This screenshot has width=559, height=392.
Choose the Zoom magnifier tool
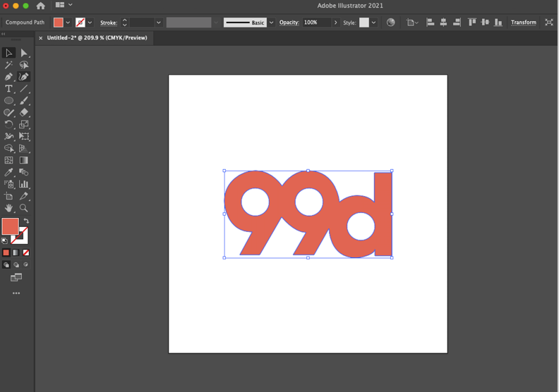[24, 208]
